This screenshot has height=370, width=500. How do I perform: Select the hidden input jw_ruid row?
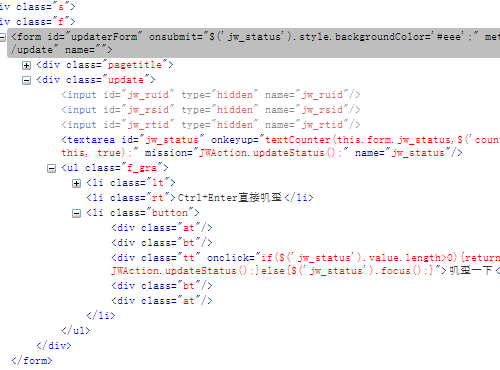[x=211, y=95]
